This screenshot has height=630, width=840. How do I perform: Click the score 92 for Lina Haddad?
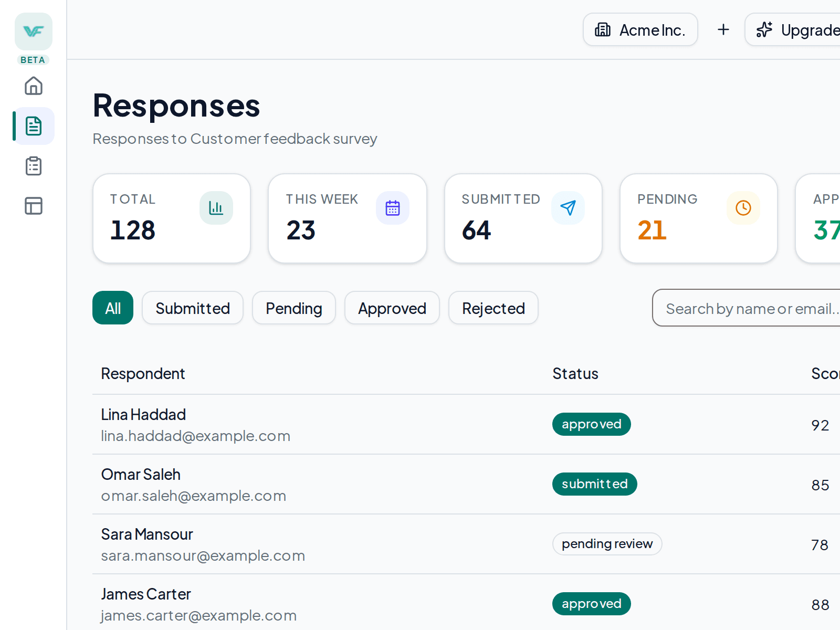(820, 425)
